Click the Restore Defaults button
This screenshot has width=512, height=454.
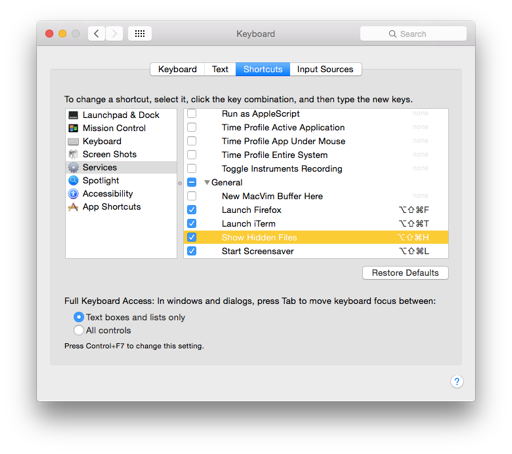405,273
